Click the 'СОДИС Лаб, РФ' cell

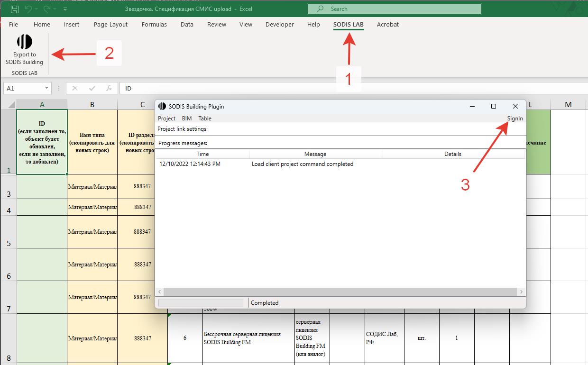tap(385, 338)
